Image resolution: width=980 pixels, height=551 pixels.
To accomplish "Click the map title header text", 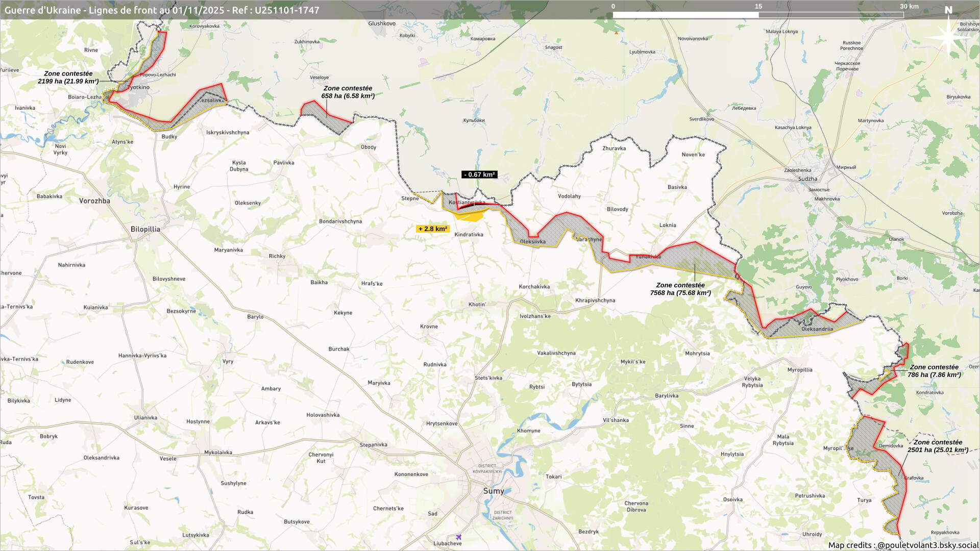I will tap(162, 10).
